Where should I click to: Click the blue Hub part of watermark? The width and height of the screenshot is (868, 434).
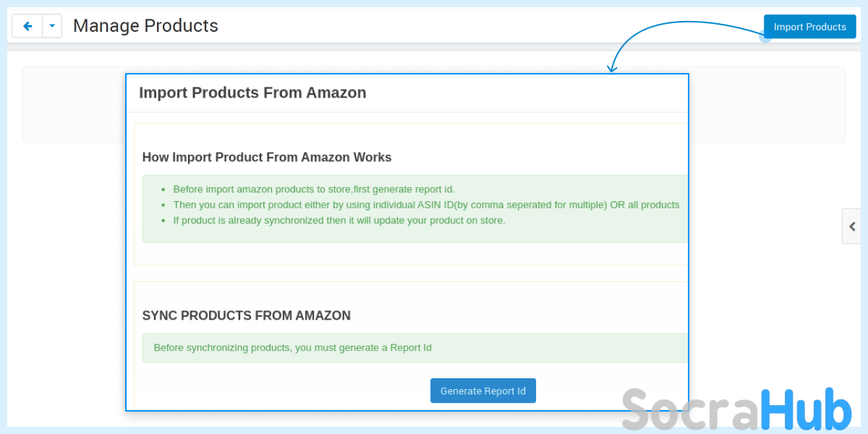pyautogui.click(x=807, y=409)
